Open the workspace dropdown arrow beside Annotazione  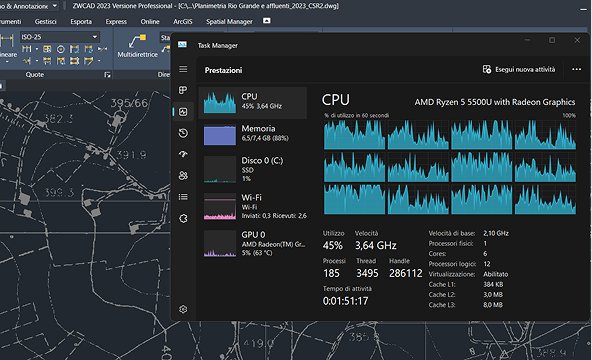tap(55, 6)
